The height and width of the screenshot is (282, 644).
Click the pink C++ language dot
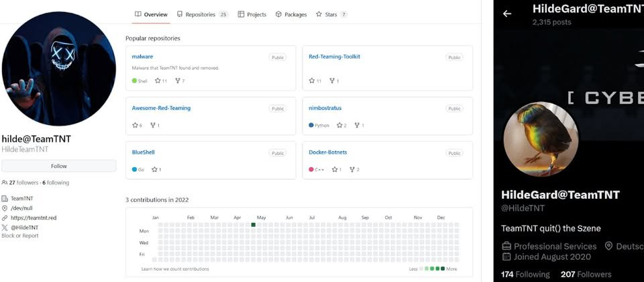click(x=311, y=169)
